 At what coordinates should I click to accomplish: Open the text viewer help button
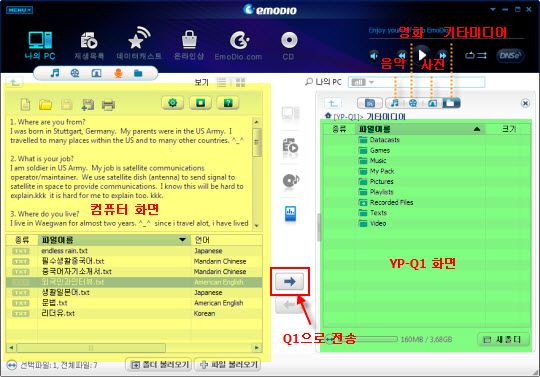click(x=228, y=103)
